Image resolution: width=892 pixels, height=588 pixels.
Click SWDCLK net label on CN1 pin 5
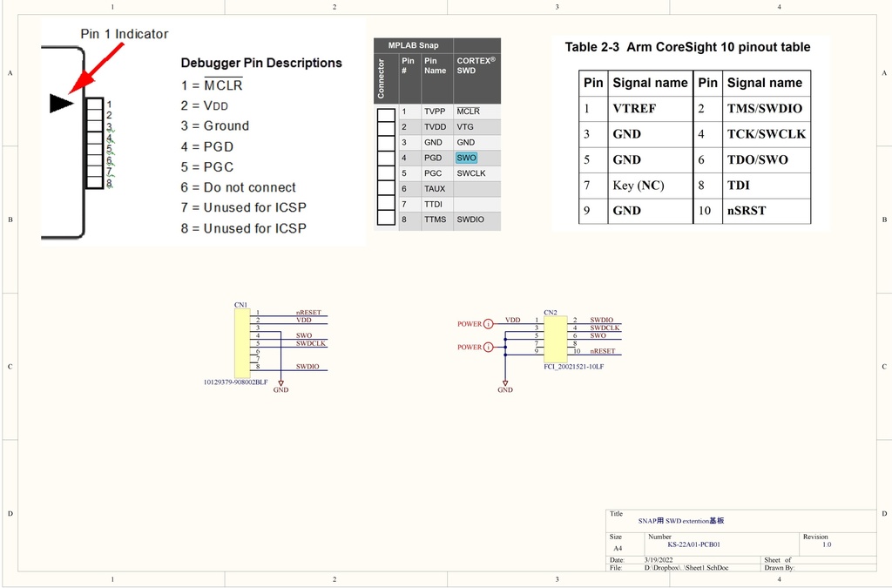tap(311, 343)
